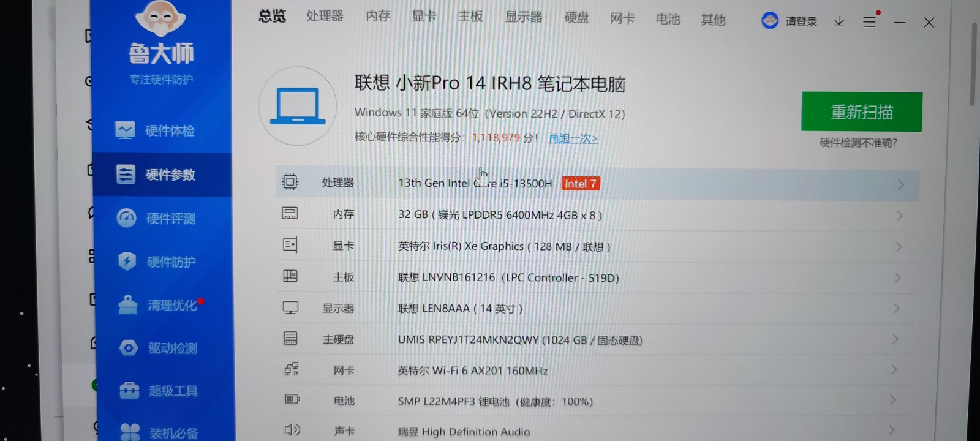Expand the 主板 row chevron

pyautogui.click(x=897, y=277)
